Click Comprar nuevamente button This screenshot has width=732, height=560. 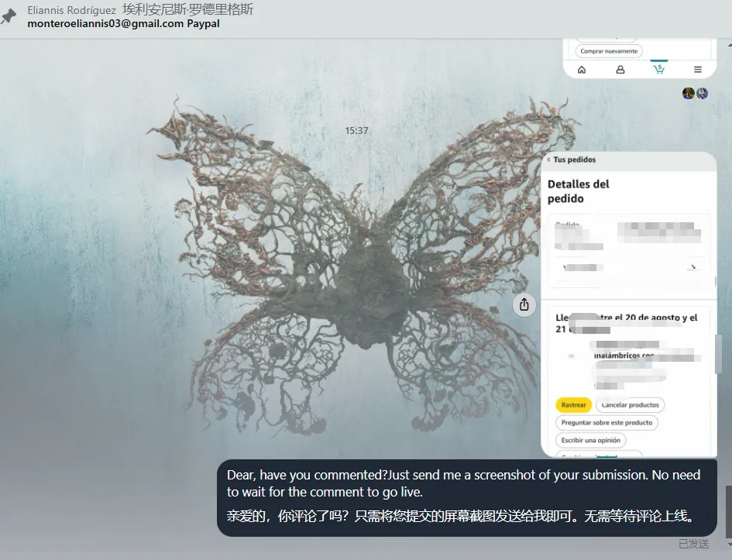pyautogui.click(x=609, y=51)
